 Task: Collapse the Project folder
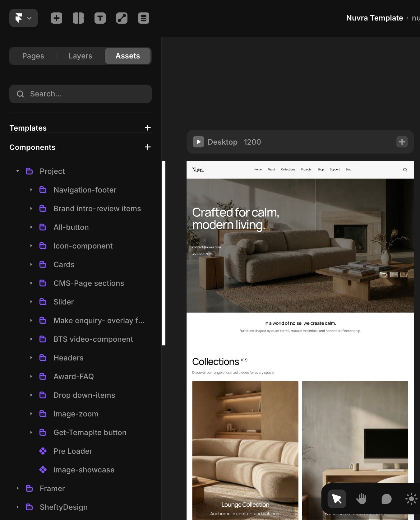click(18, 171)
